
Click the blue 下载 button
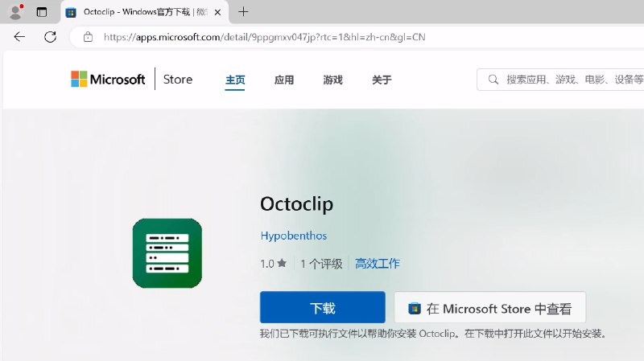(323, 307)
